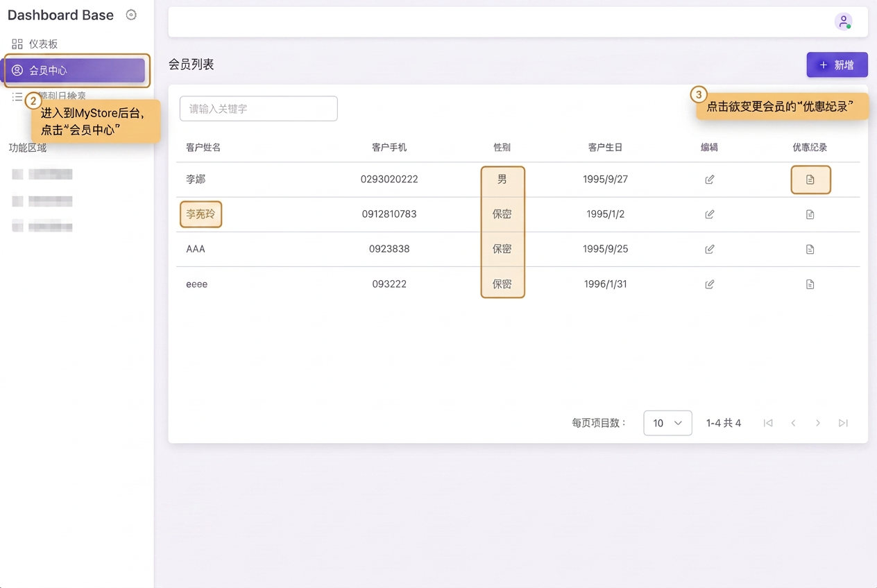This screenshot has height=588, width=877.
Task: Select the customer name AAA
Action: point(196,248)
